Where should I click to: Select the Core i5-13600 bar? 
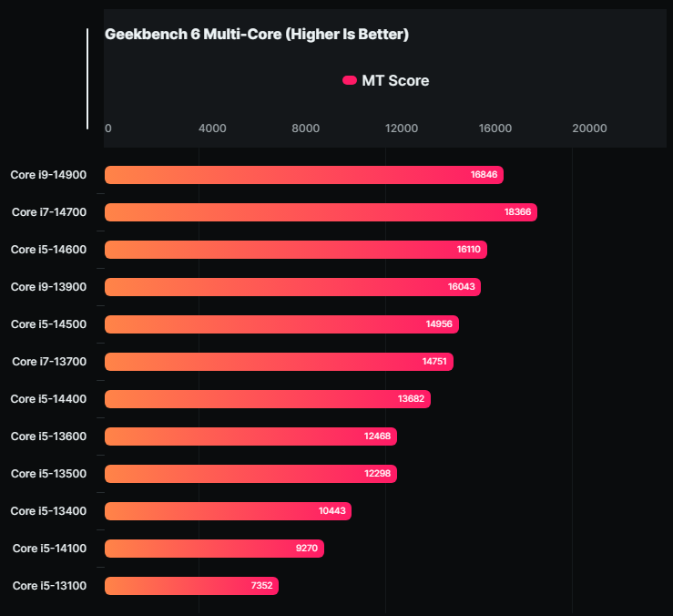250,436
